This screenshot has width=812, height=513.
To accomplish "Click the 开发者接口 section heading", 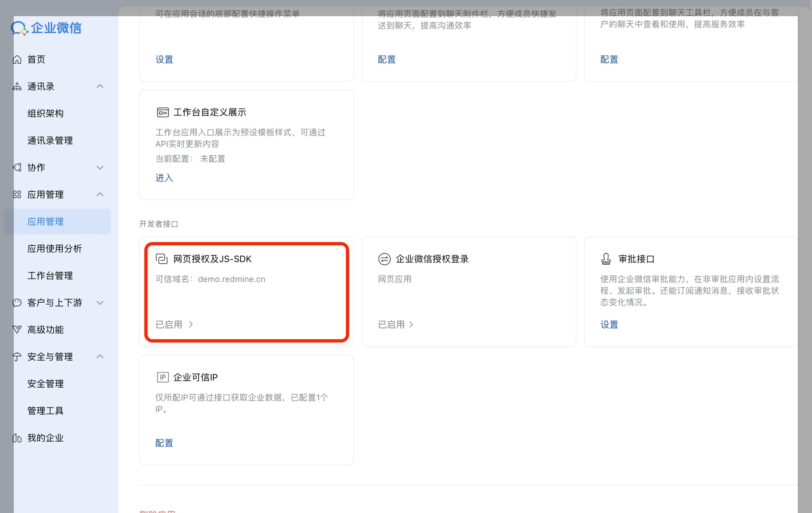I will [158, 224].
